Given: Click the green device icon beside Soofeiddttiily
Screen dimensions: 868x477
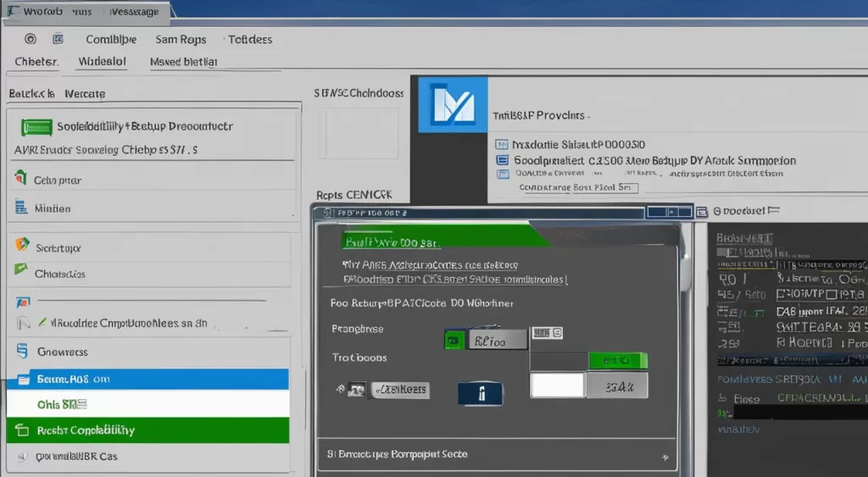Looking at the screenshot, I should pyautogui.click(x=36, y=127).
